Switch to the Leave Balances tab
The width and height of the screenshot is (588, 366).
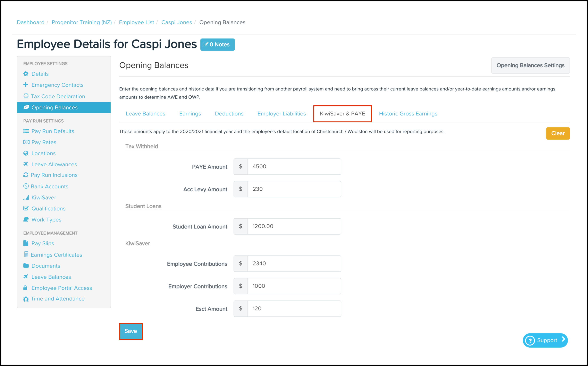coord(145,114)
